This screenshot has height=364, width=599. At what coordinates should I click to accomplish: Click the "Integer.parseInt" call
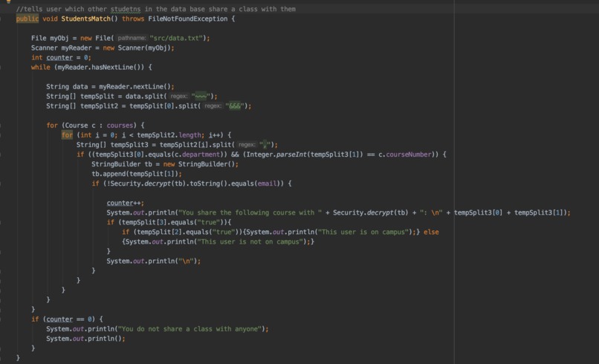(276, 155)
